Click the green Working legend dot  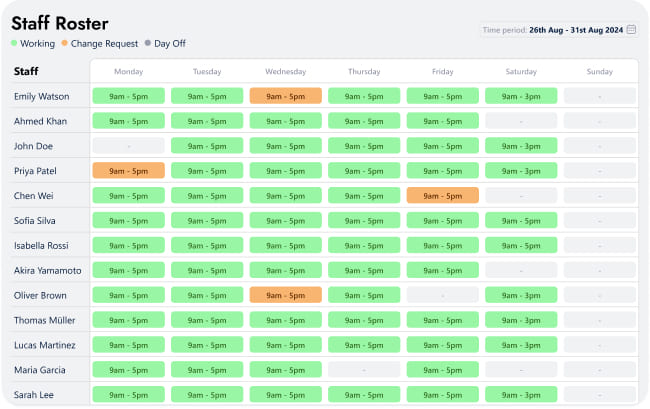(14, 43)
